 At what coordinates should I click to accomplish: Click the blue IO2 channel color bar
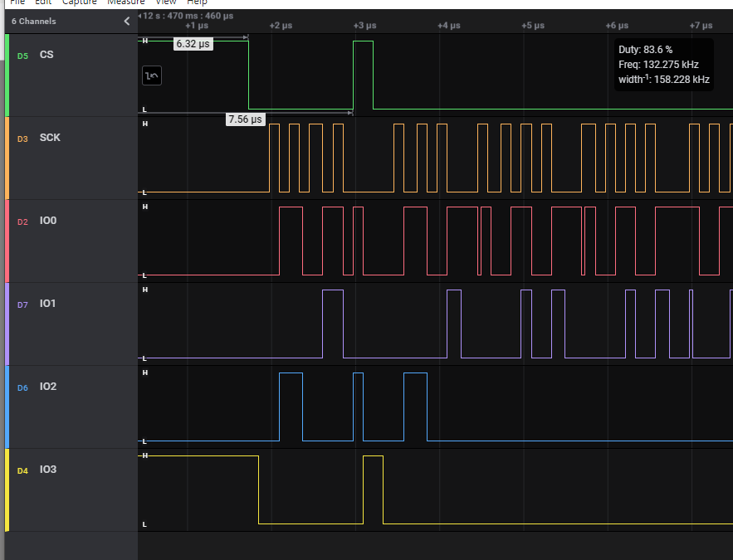click(7, 407)
